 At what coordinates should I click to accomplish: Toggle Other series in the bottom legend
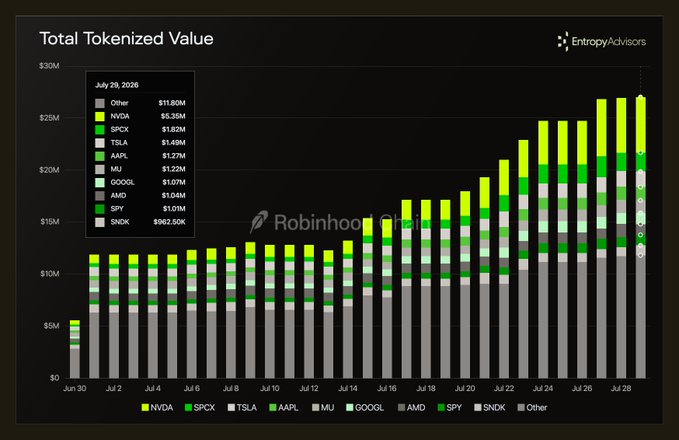coord(533,408)
